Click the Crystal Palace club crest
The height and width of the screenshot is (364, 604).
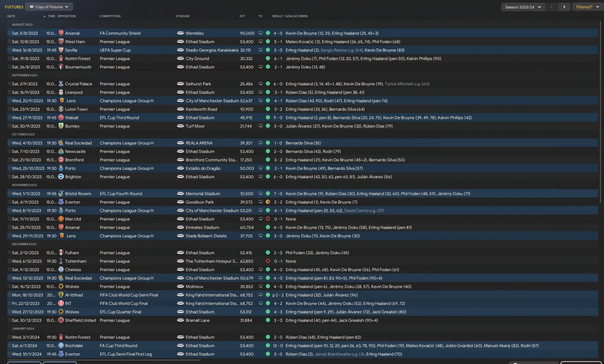[61, 84]
